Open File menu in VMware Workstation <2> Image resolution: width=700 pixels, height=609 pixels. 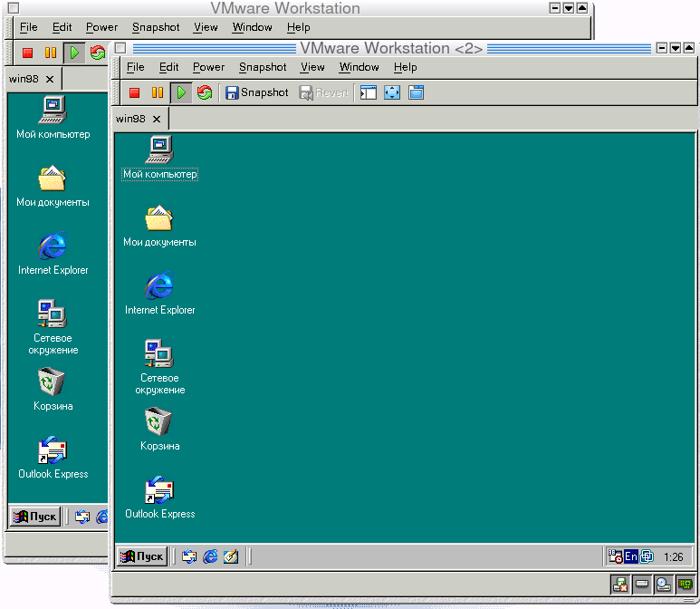click(135, 67)
